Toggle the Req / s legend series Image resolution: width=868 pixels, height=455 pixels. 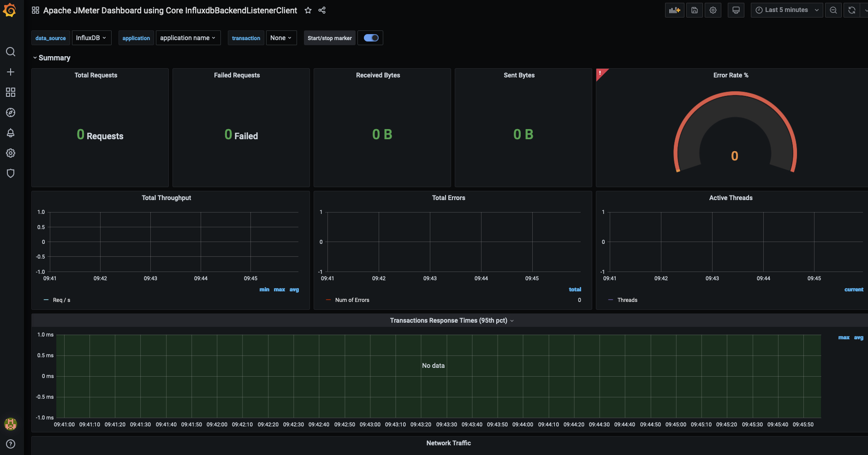tap(62, 300)
